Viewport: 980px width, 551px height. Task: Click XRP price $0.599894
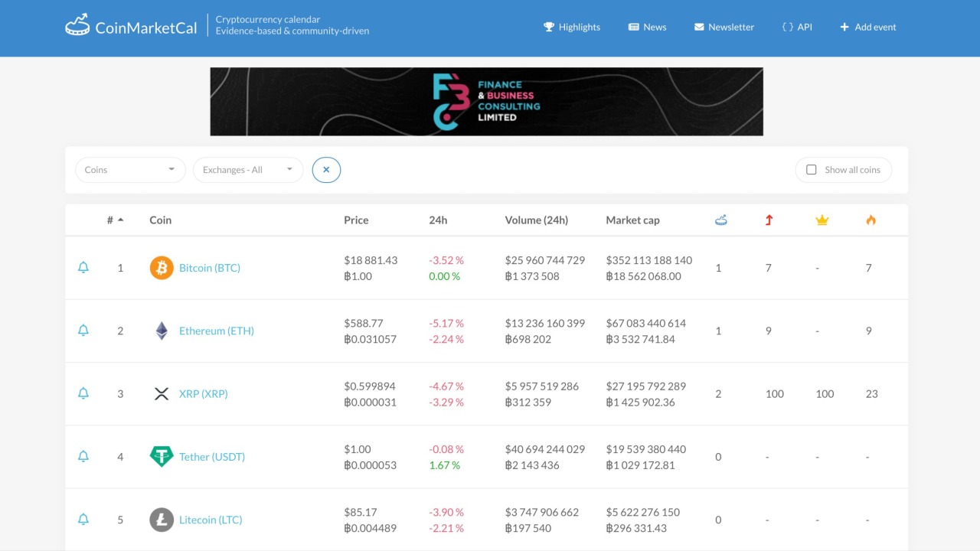(371, 386)
